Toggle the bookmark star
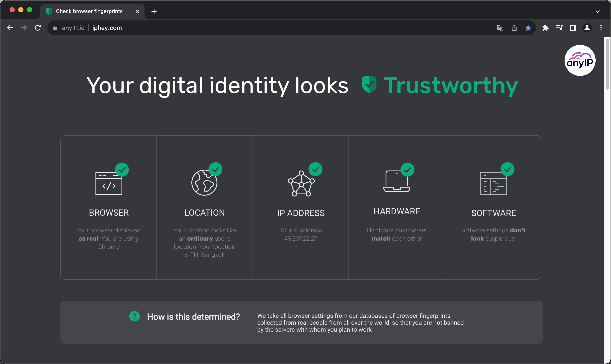Screen dimensions: 611x364 click(528, 28)
